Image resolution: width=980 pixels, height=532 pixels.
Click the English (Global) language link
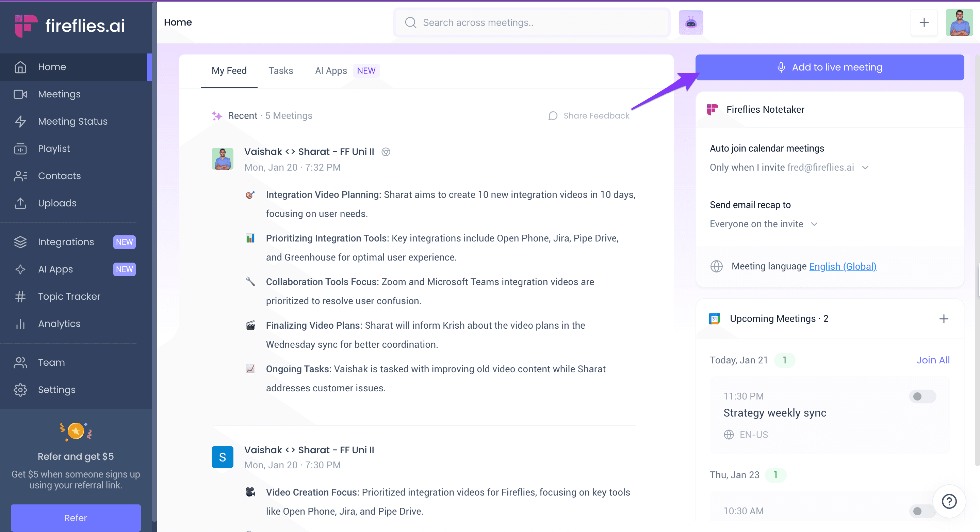pos(843,266)
